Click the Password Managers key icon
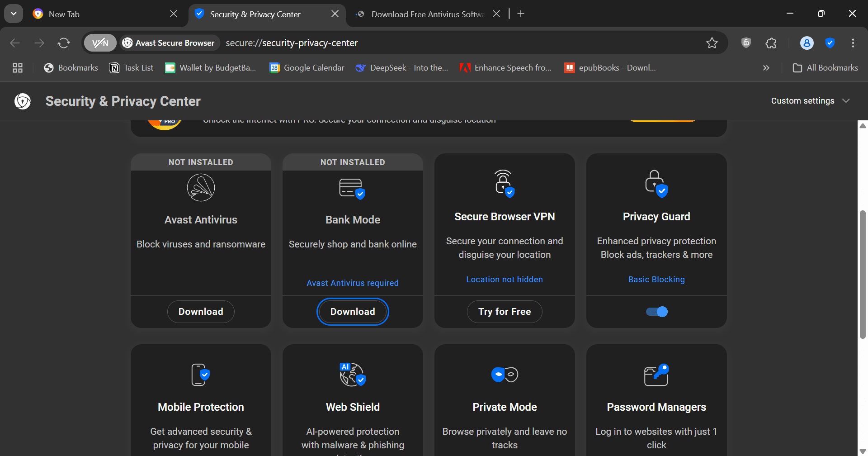This screenshot has width=868, height=456. [x=656, y=375]
